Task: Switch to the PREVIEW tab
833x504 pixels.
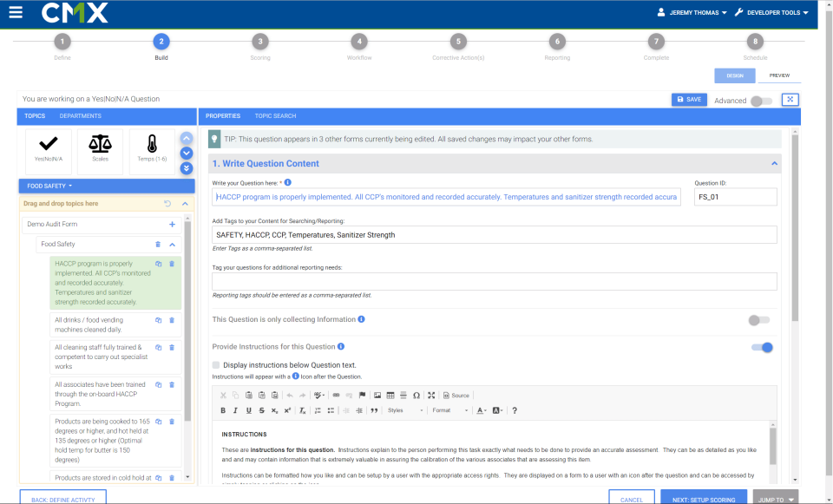Action: [x=779, y=75]
